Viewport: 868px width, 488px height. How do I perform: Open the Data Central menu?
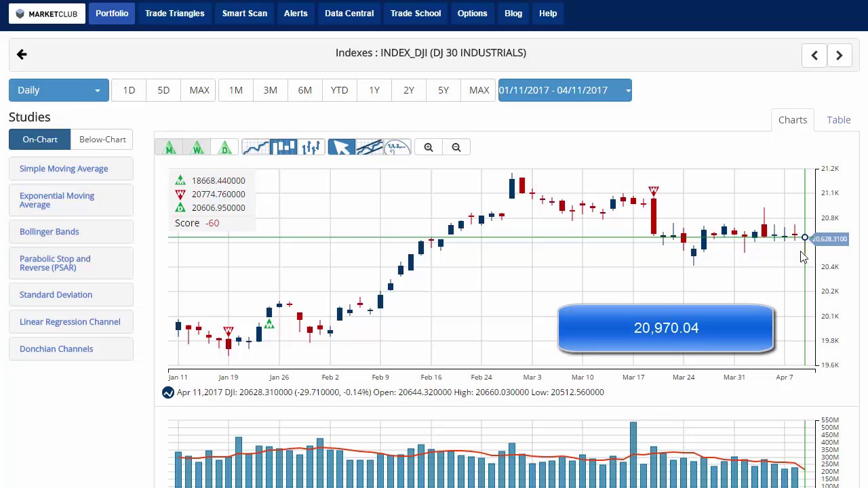click(x=349, y=14)
